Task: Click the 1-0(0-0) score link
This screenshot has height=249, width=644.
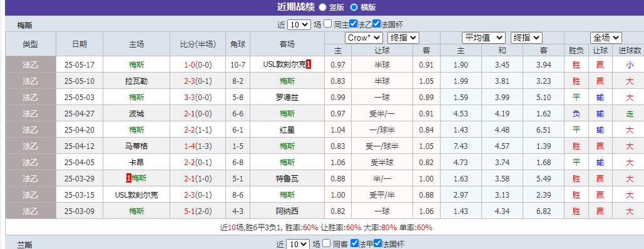Action: click(x=198, y=65)
